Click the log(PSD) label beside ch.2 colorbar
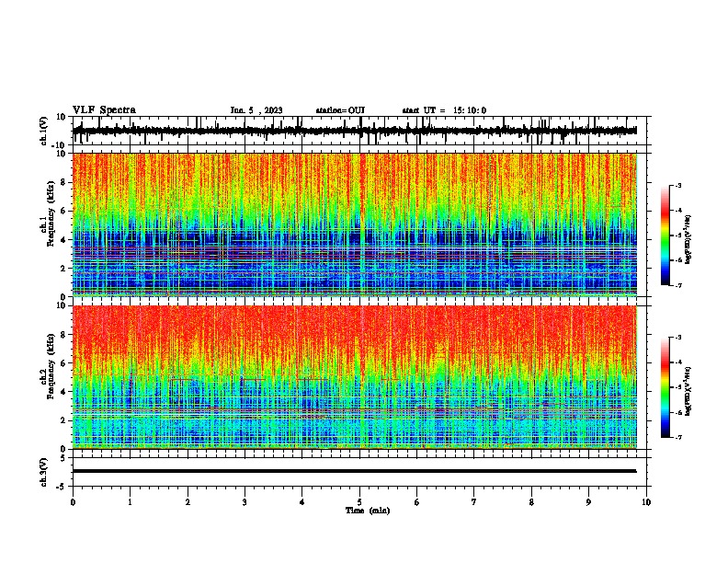728x563 pixels. click(x=688, y=391)
